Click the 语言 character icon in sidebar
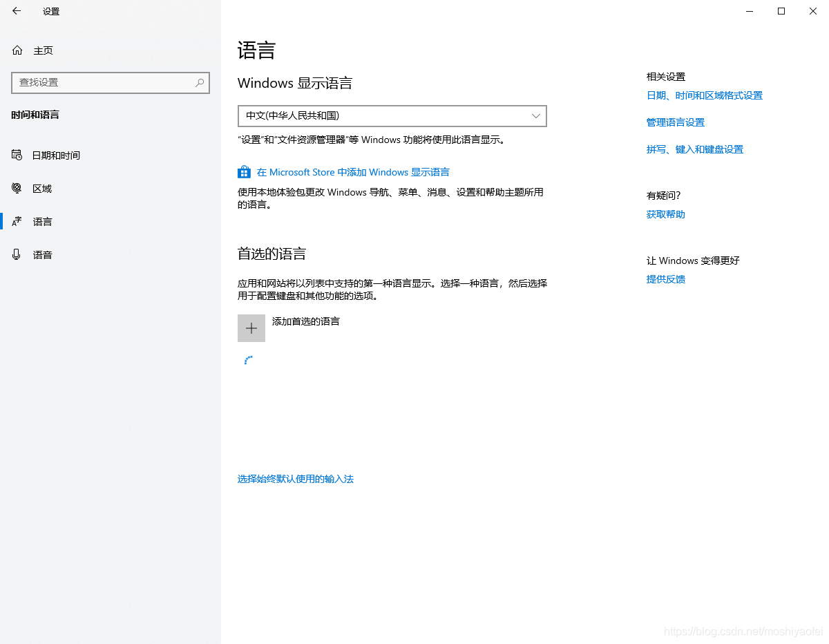The width and height of the screenshot is (829, 644). (x=17, y=221)
